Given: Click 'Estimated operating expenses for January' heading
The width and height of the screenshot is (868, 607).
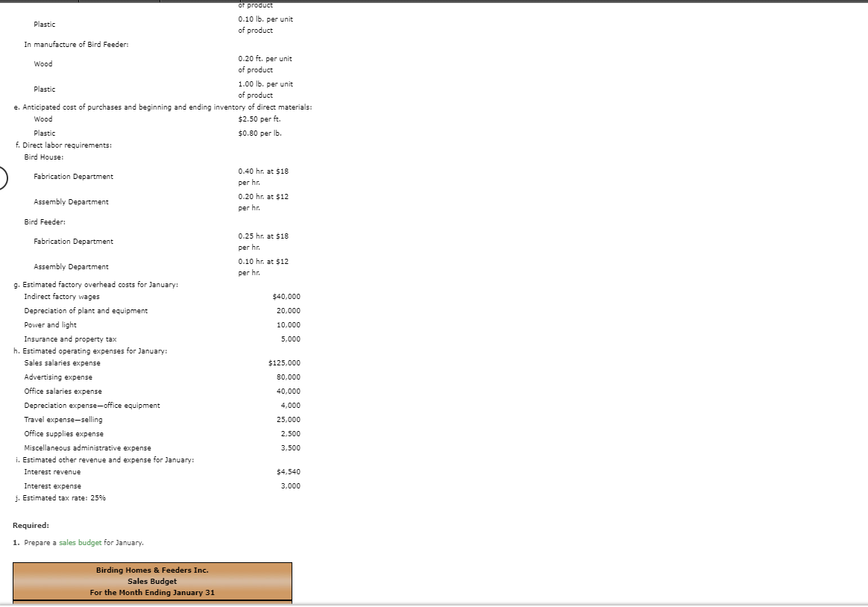Looking at the screenshot, I should click(x=90, y=350).
